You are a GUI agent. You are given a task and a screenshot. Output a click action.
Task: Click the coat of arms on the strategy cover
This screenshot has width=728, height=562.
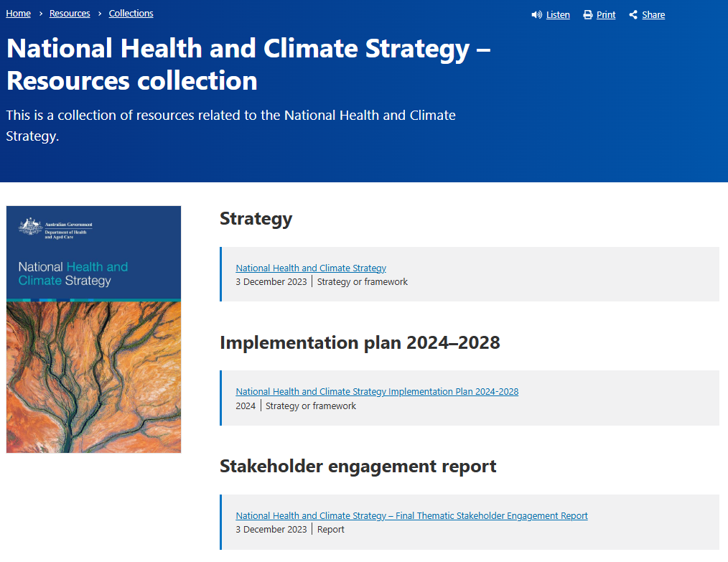coord(30,225)
